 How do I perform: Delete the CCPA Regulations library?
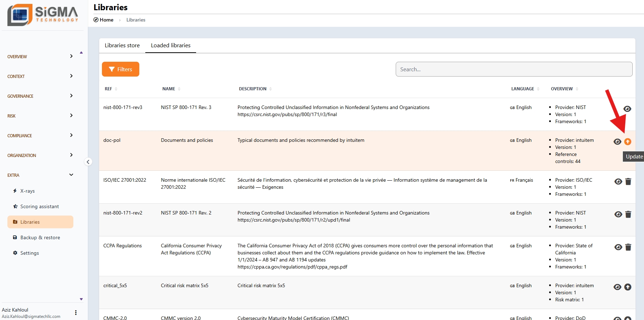click(628, 247)
